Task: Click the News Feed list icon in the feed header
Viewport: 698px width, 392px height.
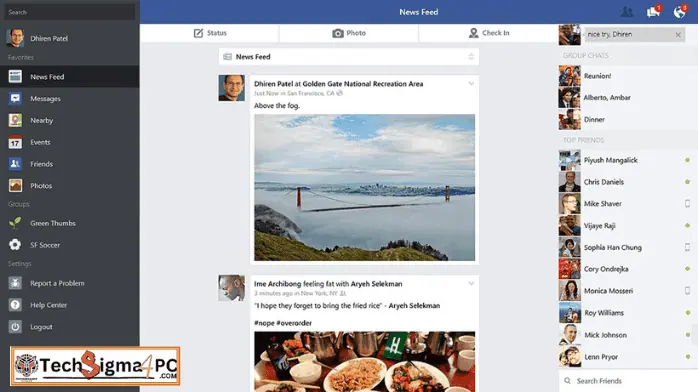Action: tap(227, 57)
